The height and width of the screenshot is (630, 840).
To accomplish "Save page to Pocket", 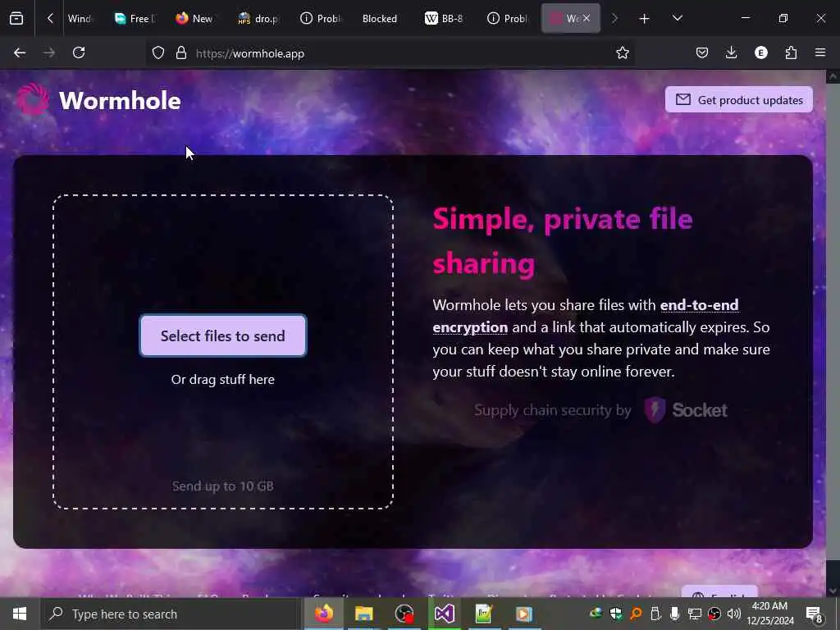I will (702, 53).
